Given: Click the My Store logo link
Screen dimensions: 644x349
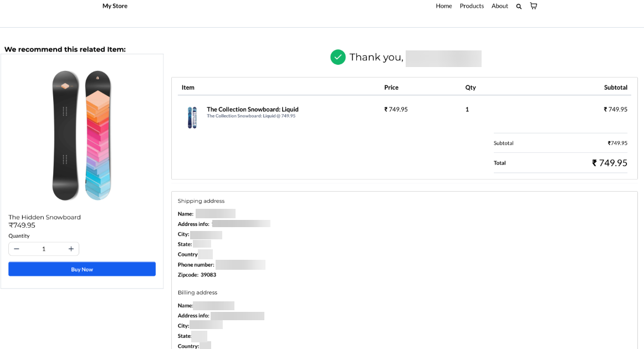Looking at the screenshot, I should point(115,6).
